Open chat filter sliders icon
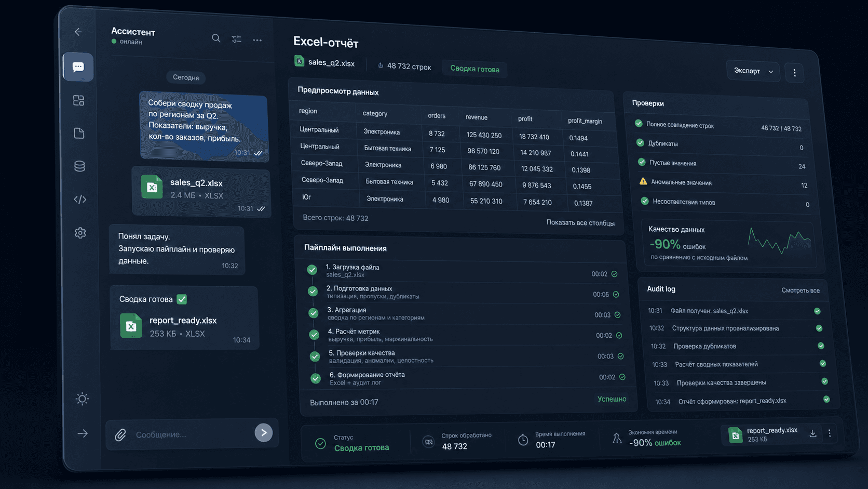Screen dimensions: 868x489 click(x=237, y=39)
